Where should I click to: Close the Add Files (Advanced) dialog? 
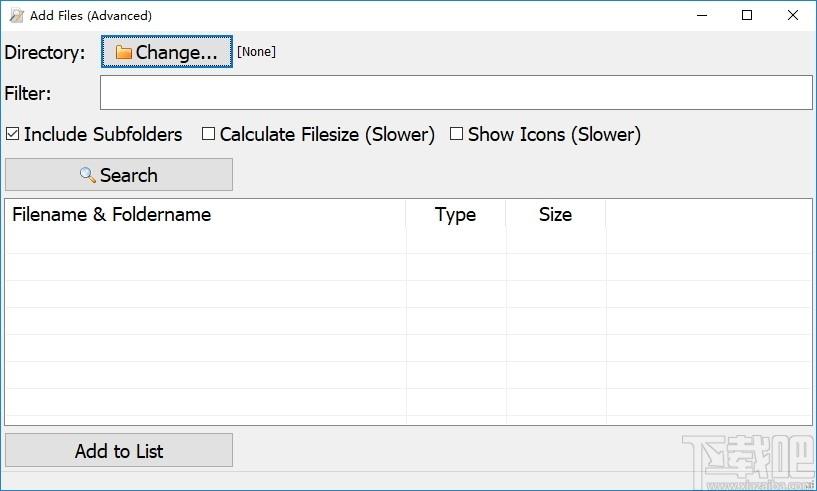[793, 15]
